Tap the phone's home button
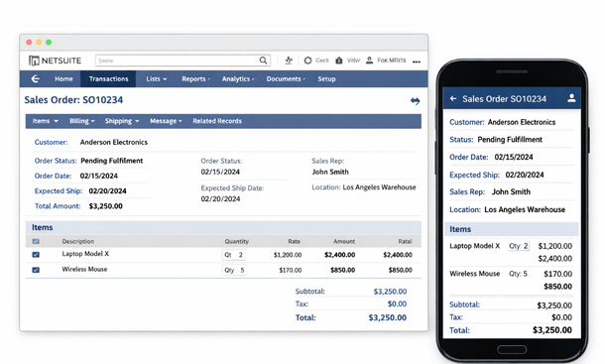The height and width of the screenshot is (364, 605). point(512,350)
